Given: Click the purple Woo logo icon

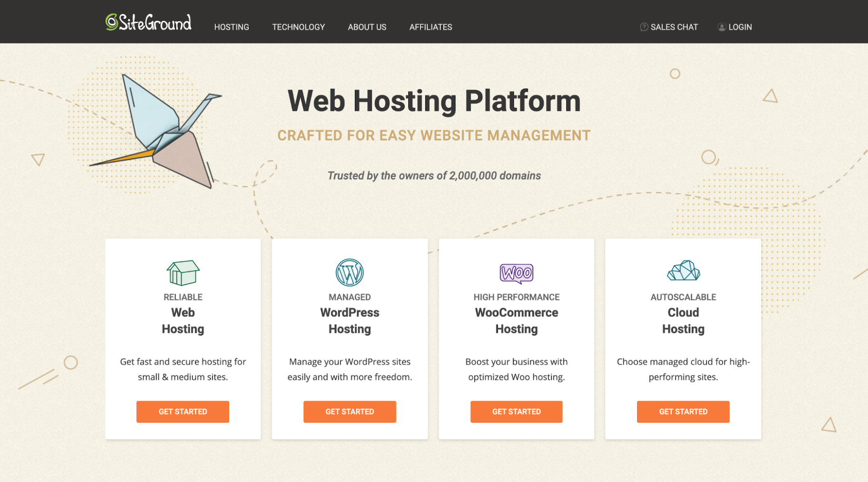Looking at the screenshot, I should [x=516, y=273].
